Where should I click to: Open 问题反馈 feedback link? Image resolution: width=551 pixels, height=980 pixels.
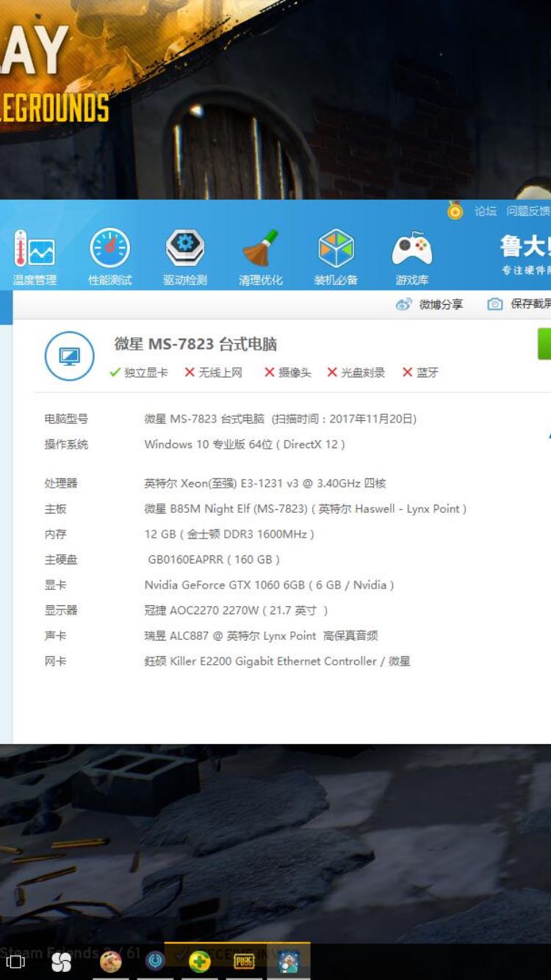pyautogui.click(x=528, y=212)
